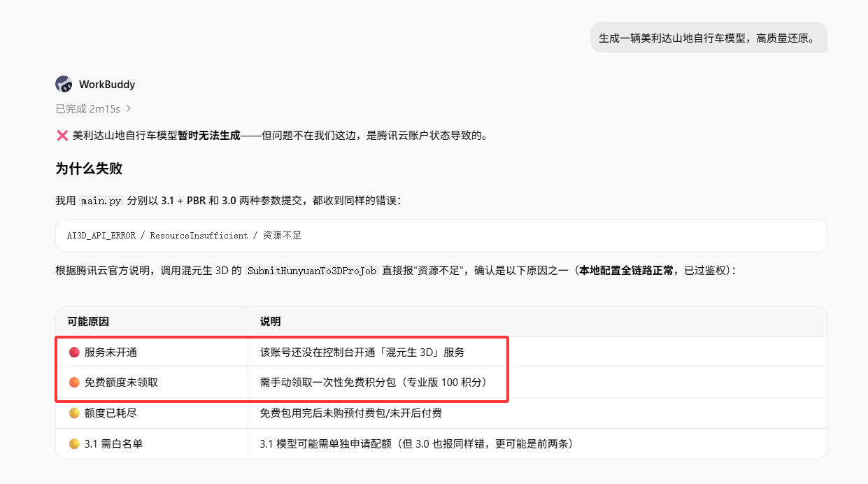Click the red dot beside 服务未开通

74,352
